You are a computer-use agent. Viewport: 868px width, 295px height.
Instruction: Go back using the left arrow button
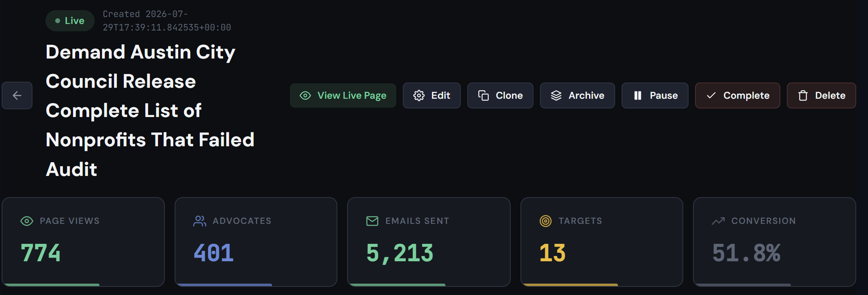click(17, 95)
